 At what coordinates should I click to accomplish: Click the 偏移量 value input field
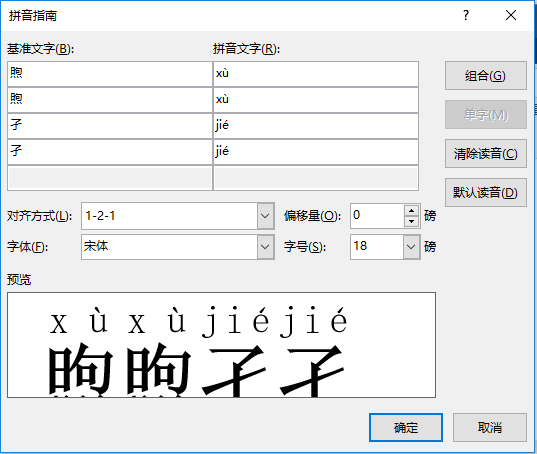tap(377, 216)
